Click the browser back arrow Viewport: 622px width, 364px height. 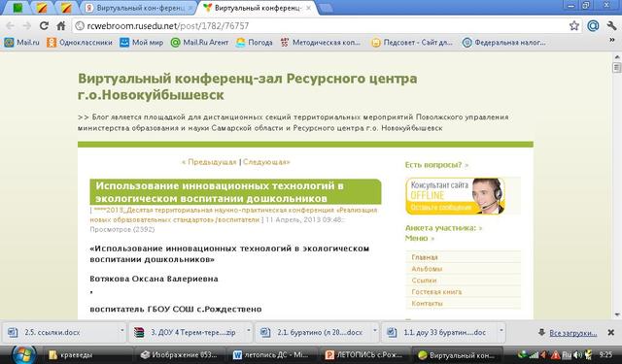[x=10, y=26]
